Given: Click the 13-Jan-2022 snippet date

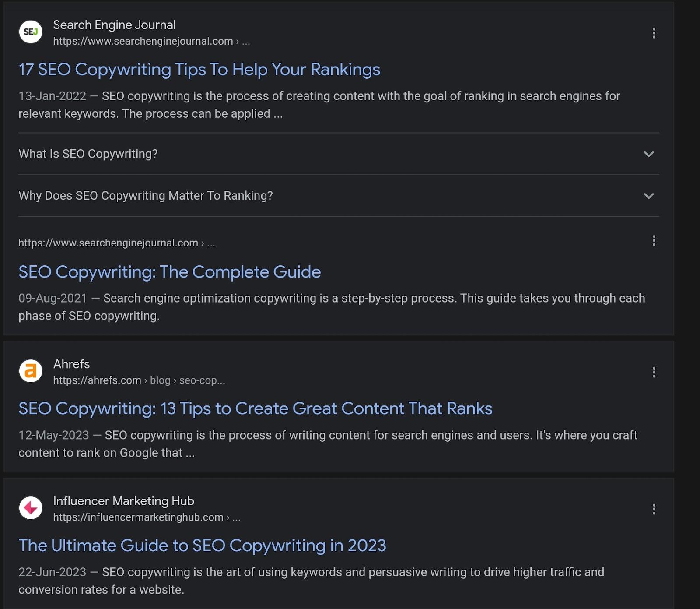Looking at the screenshot, I should pos(52,96).
